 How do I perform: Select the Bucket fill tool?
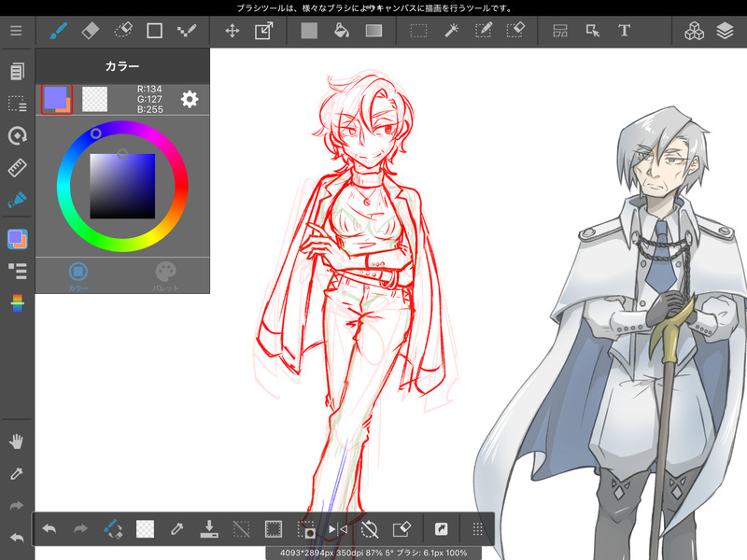(x=342, y=31)
